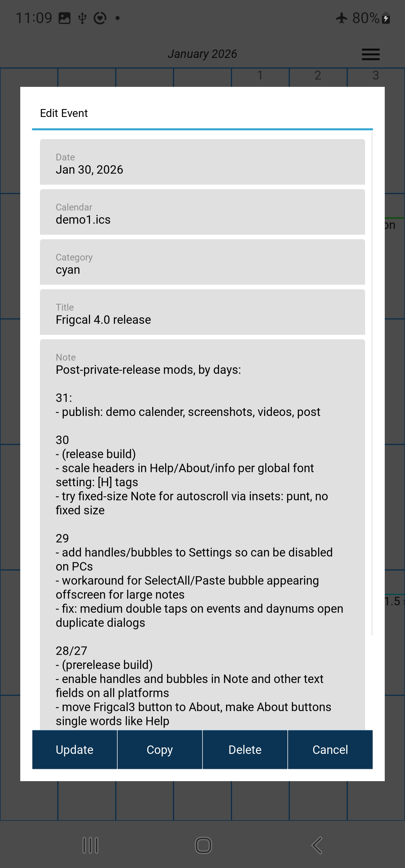Tap the USB notification icon
The image size is (405, 868).
click(x=82, y=18)
